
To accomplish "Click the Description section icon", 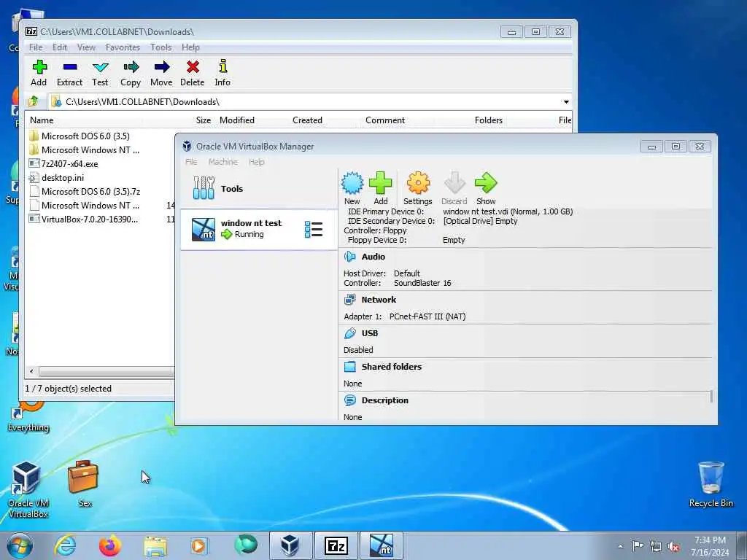I will [349, 400].
